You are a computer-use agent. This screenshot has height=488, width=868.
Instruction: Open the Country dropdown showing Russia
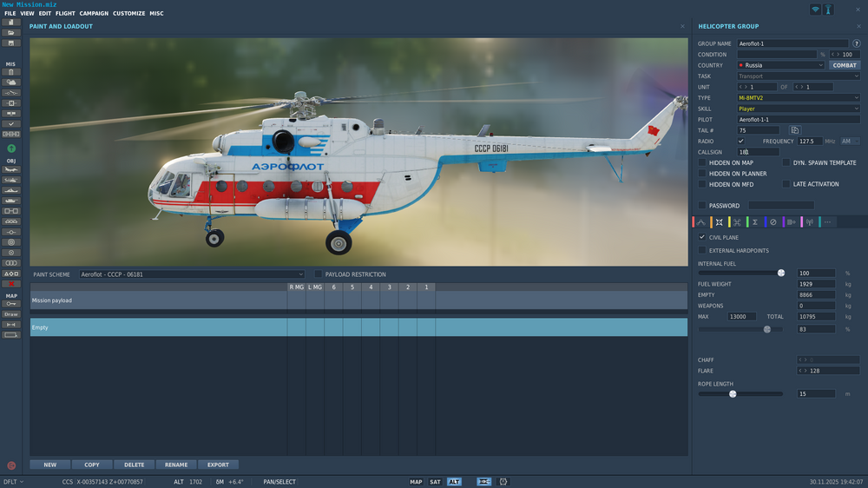click(x=781, y=65)
